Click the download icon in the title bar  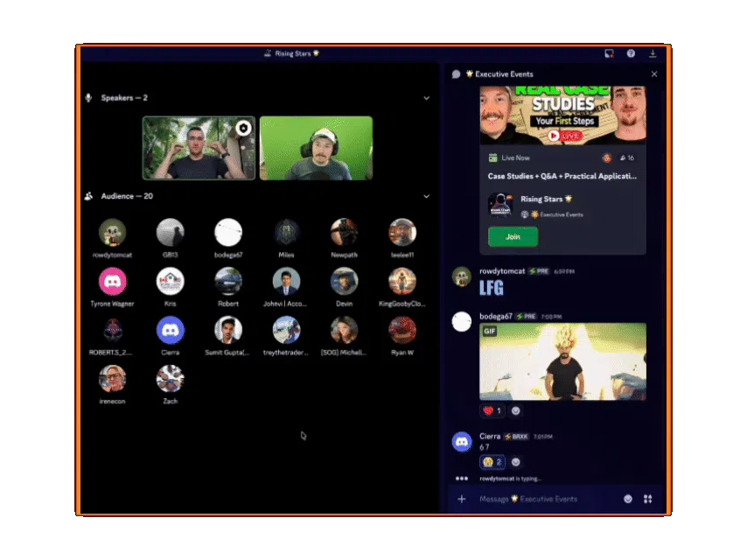[653, 53]
